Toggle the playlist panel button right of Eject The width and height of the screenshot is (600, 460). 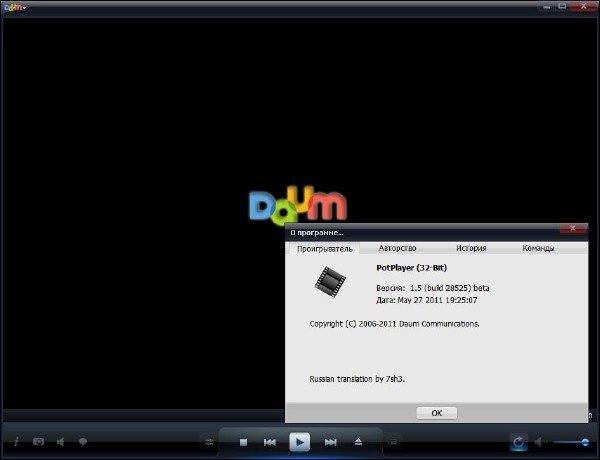pos(392,441)
